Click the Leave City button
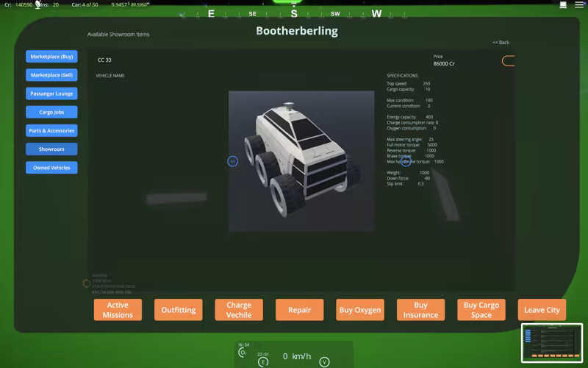 click(542, 310)
